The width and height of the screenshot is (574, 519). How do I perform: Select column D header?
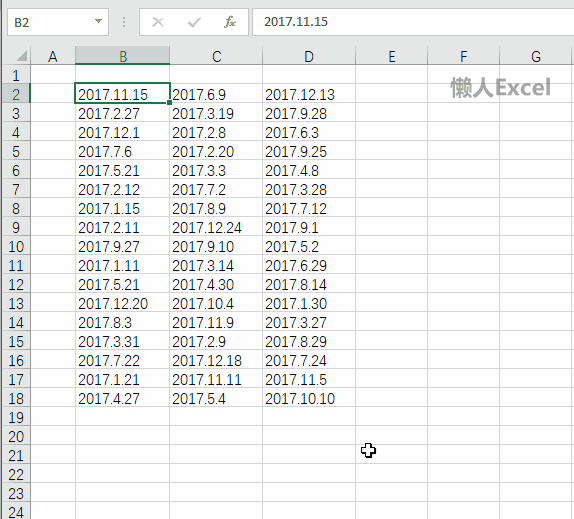point(309,56)
